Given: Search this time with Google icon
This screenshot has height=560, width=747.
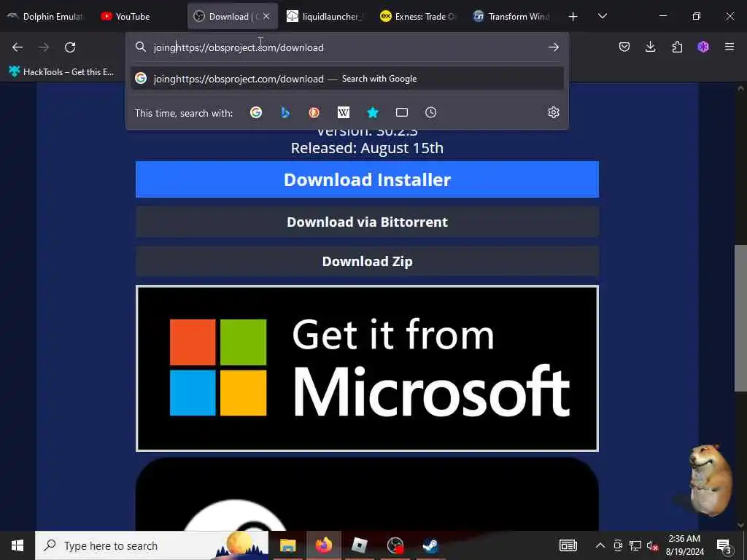Looking at the screenshot, I should 256,112.
